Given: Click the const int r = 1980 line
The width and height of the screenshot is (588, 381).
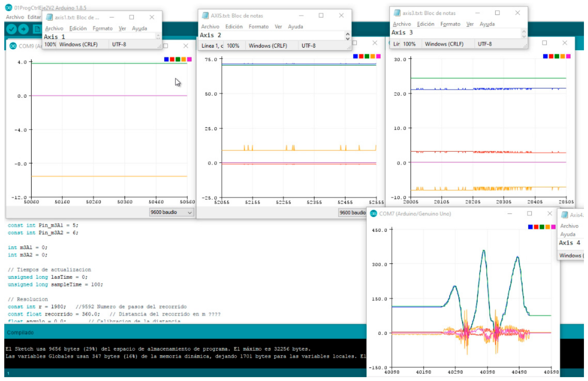Looking at the screenshot, I should coord(37,307).
